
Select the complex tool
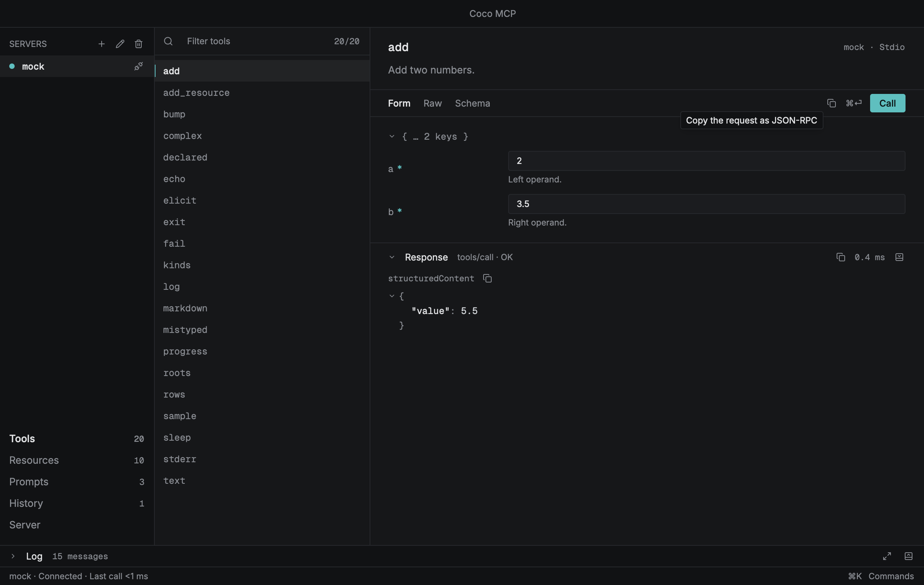(262, 135)
